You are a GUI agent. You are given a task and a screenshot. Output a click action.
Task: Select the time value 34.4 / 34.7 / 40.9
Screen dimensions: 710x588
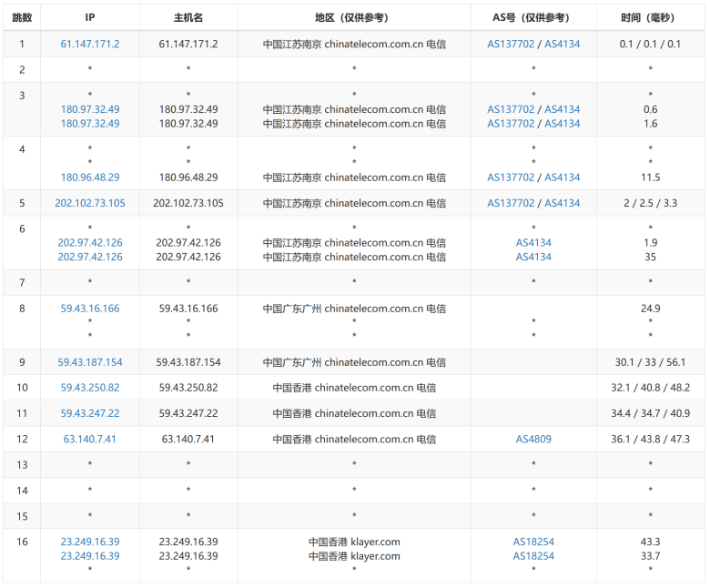pyautogui.click(x=650, y=413)
